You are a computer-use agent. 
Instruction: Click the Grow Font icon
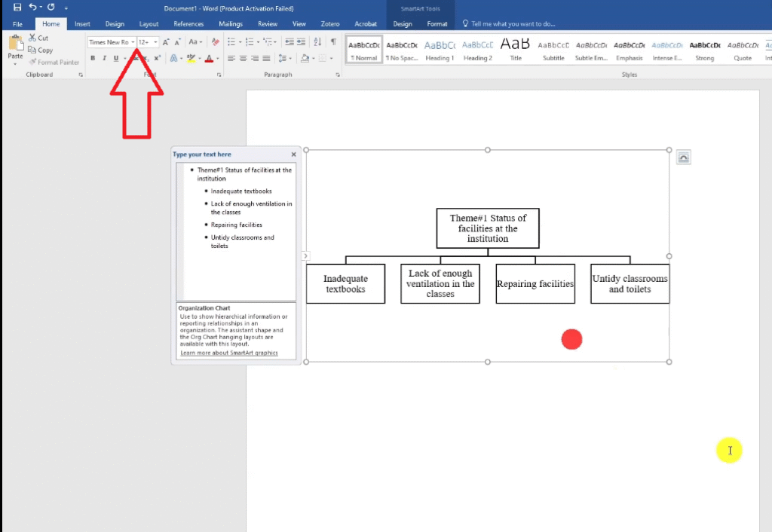(166, 42)
